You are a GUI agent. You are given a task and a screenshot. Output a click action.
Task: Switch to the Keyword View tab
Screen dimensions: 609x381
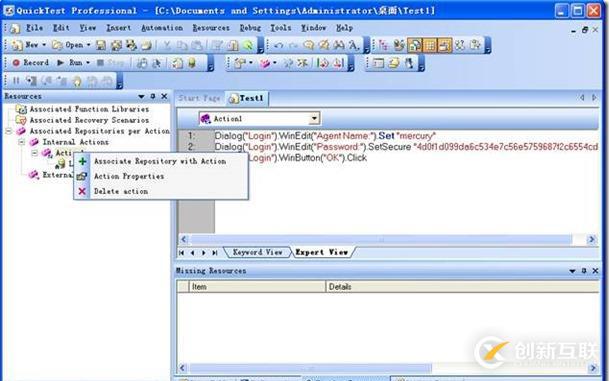tap(257, 252)
